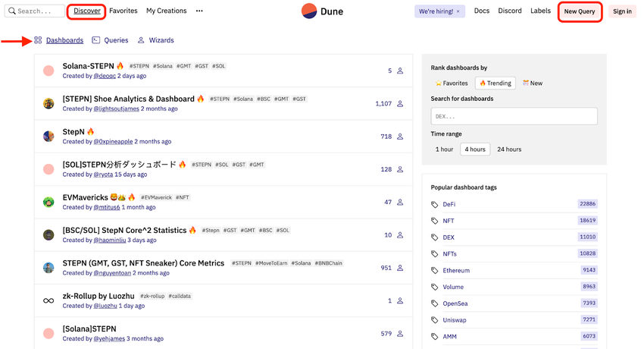644x349 pixels.
Task: Open the three-dot more menu
Action: 199,11
